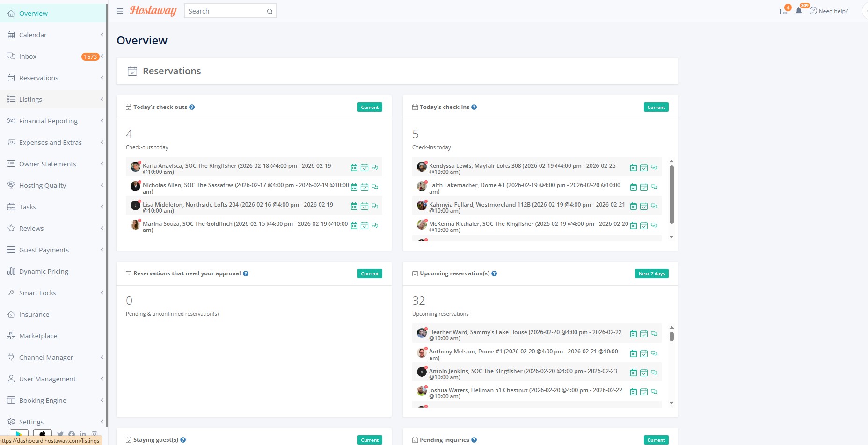The image size is (868, 445).
Task: Expand the Guest Payments chevron
Action: tap(102, 250)
